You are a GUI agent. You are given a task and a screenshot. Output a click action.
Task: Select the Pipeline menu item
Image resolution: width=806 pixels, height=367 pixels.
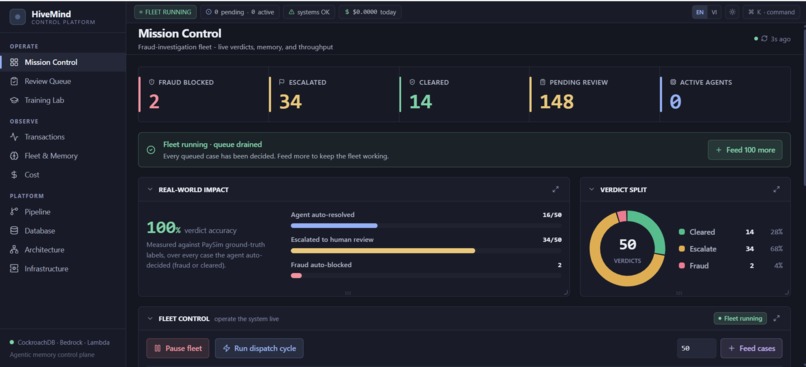tap(63, 212)
